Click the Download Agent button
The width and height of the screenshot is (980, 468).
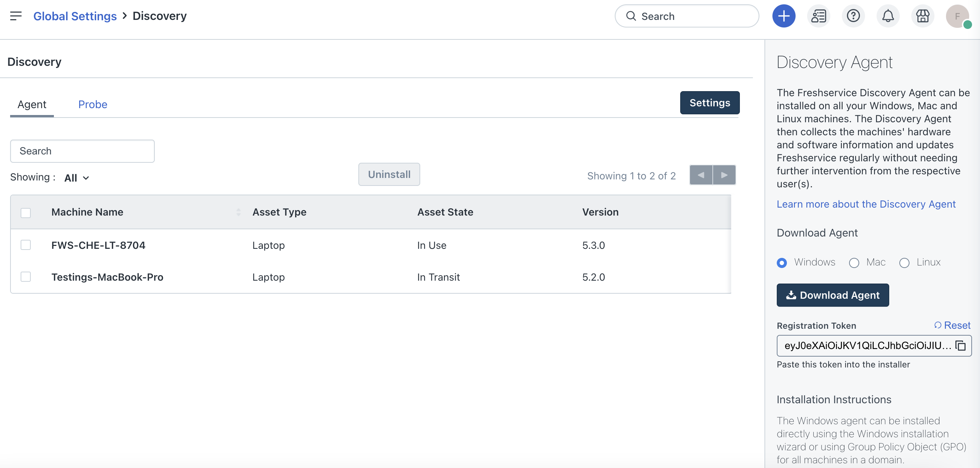click(832, 295)
